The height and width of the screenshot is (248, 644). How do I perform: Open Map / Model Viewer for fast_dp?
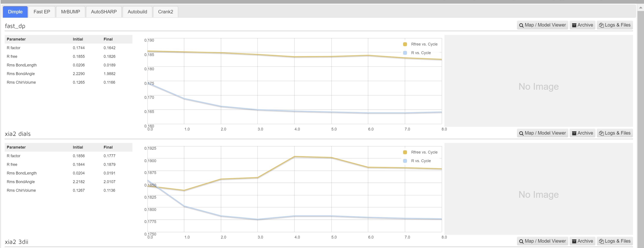(x=542, y=25)
